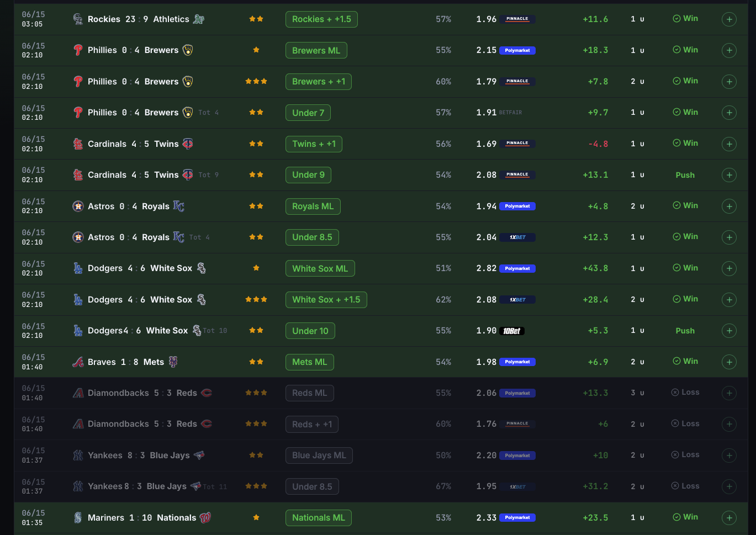Click the Win status in the Rockies row

[x=685, y=19]
